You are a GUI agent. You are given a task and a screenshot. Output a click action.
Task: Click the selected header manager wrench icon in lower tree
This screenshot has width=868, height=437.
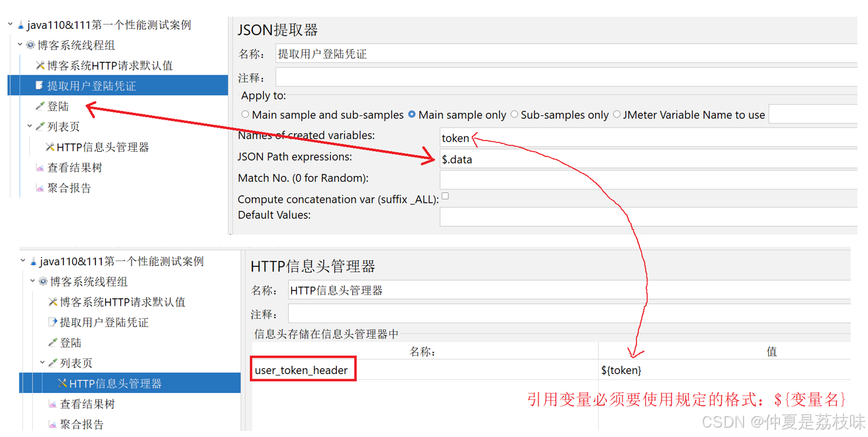click(62, 383)
